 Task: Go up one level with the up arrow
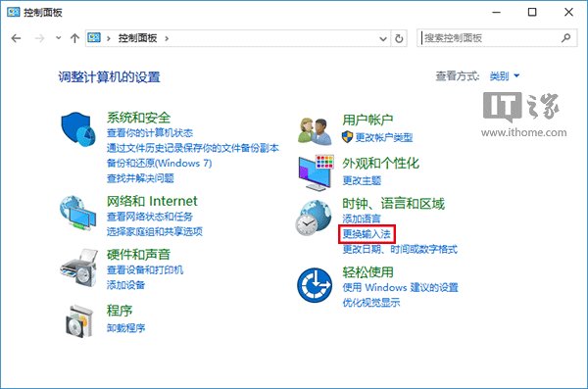[74, 38]
